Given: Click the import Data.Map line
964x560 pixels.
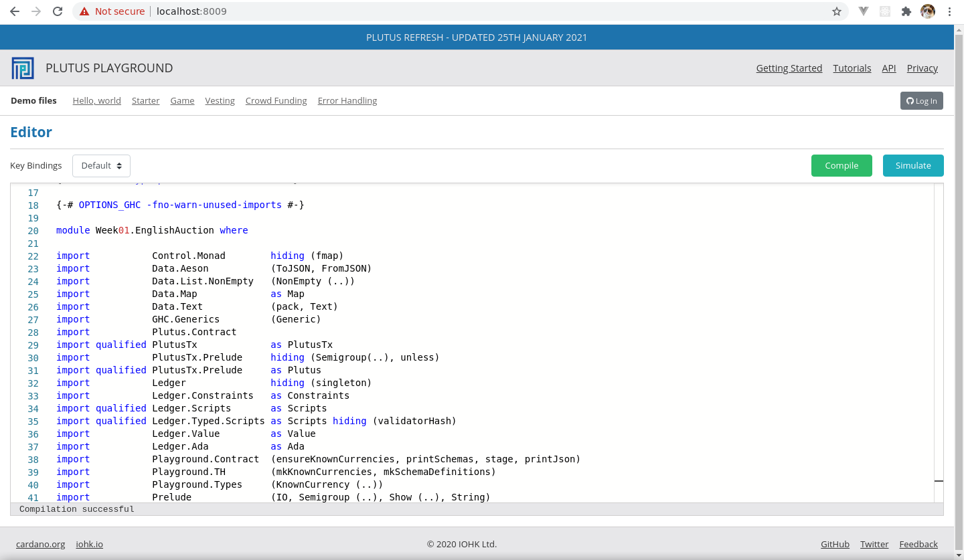Looking at the screenshot, I should click(180, 294).
